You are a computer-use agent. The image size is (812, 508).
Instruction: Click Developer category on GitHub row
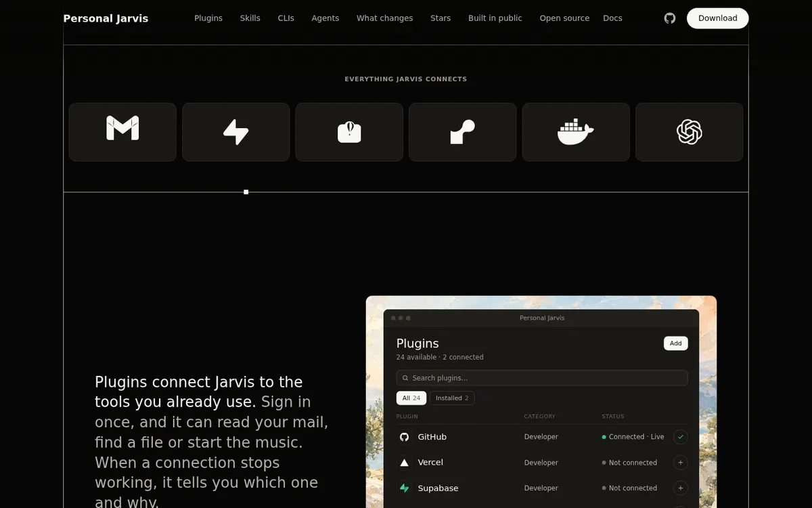click(541, 437)
